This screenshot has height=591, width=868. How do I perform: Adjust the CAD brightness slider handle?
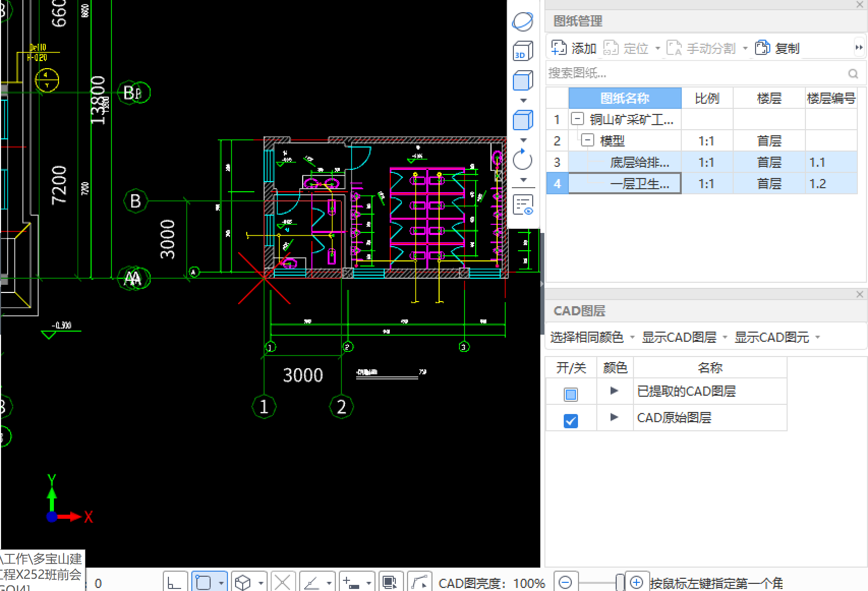[620, 583]
